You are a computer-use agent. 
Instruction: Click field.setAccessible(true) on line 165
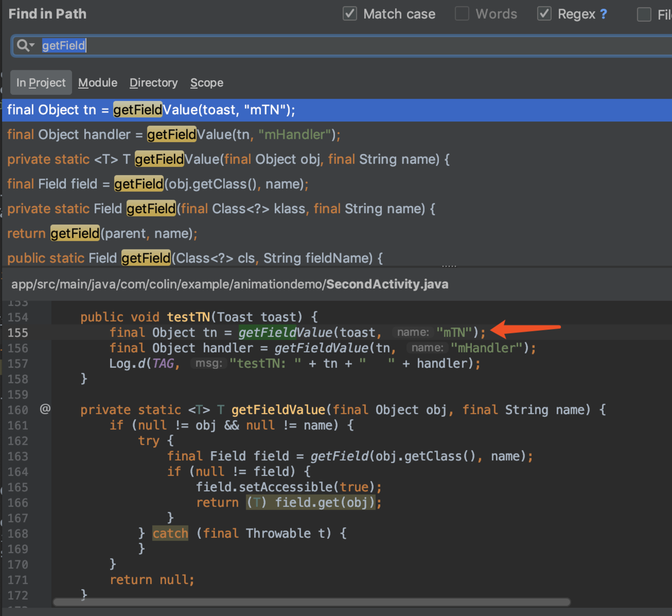coord(286,487)
